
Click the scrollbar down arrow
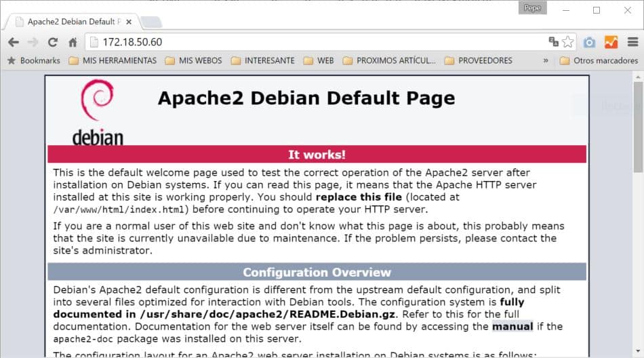pos(638,351)
